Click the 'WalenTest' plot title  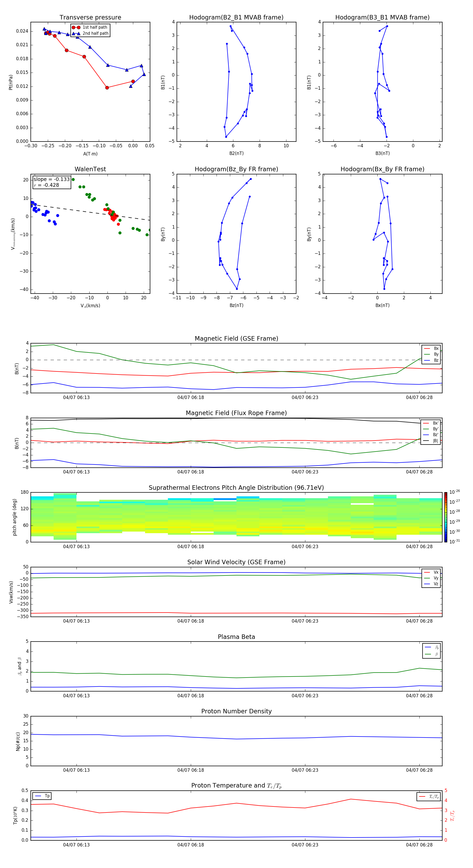tap(90, 169)
